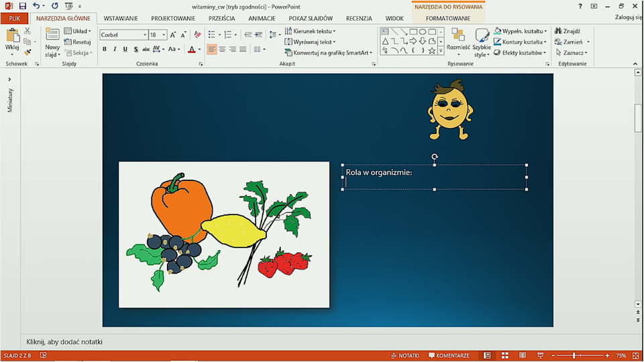Start slideshow from status bar icon
The height and width of the screenshot is (362, 644).
[539, 355]
